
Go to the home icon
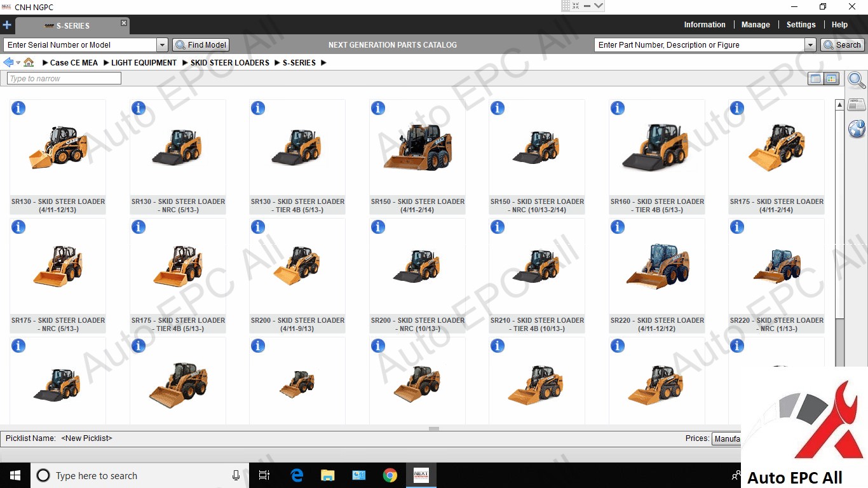click(x=29, y=62)
